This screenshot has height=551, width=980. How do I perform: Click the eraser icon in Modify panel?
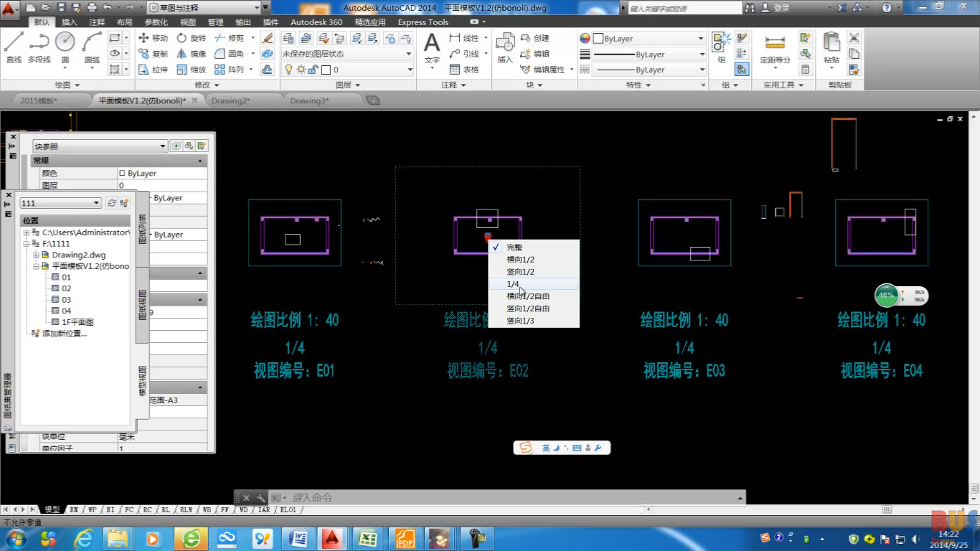pyautogui.click(x=268, y=38)
